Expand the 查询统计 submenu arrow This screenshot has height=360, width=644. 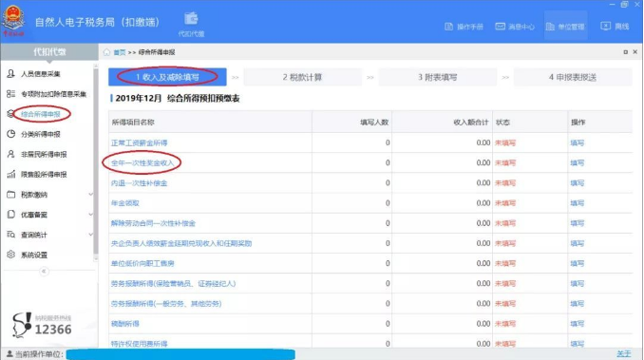tap(91, 235)
